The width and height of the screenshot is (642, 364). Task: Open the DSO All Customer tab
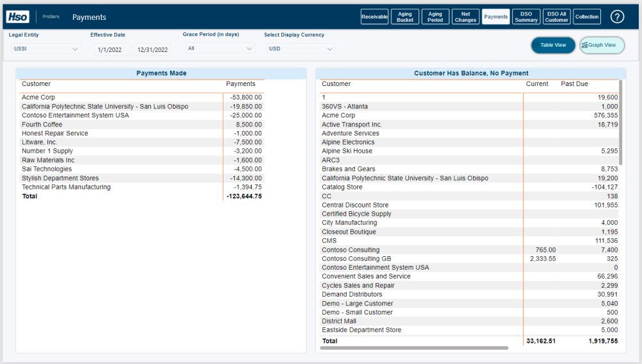tap(557, 17)
